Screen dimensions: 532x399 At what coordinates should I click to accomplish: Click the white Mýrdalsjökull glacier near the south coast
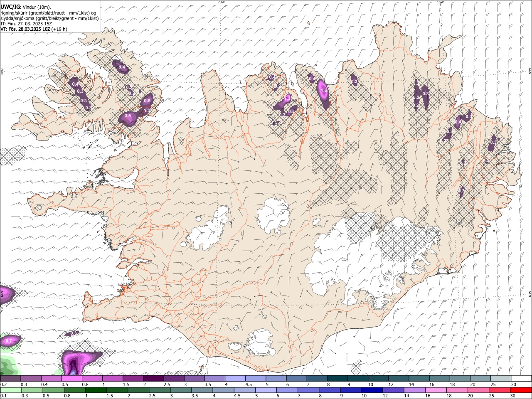260,344
